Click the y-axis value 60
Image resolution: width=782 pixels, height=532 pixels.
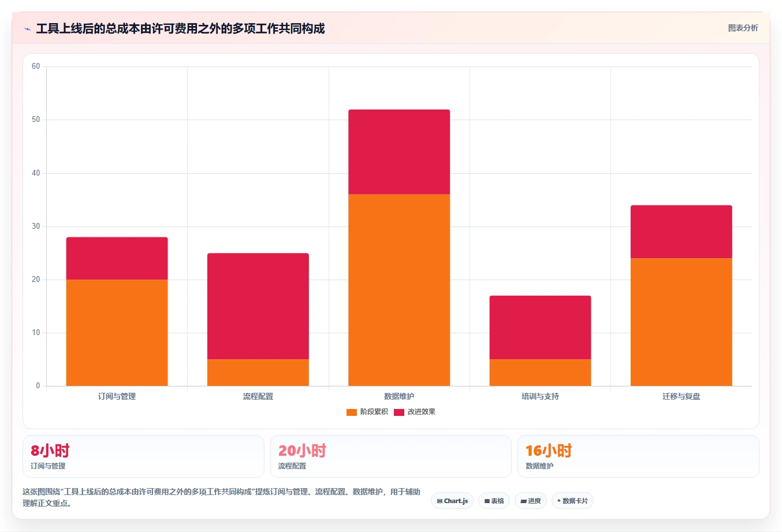(36, 66)
